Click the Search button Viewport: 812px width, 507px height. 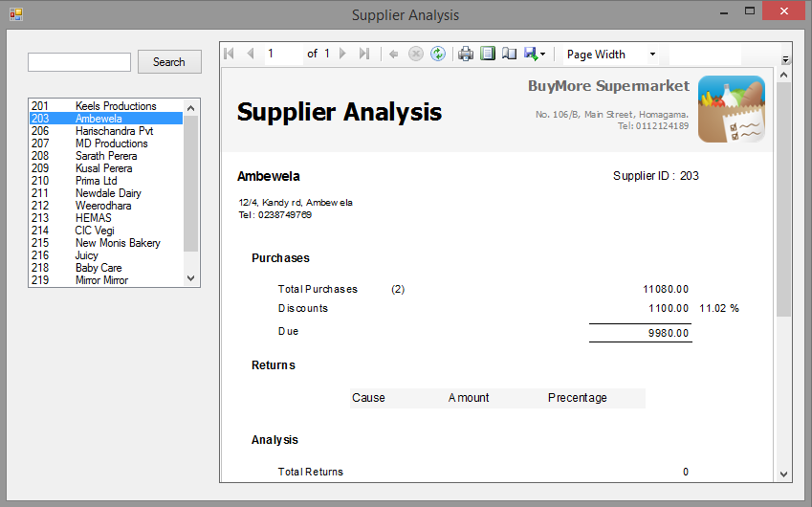pyautogui.click(x=169, y=62)
